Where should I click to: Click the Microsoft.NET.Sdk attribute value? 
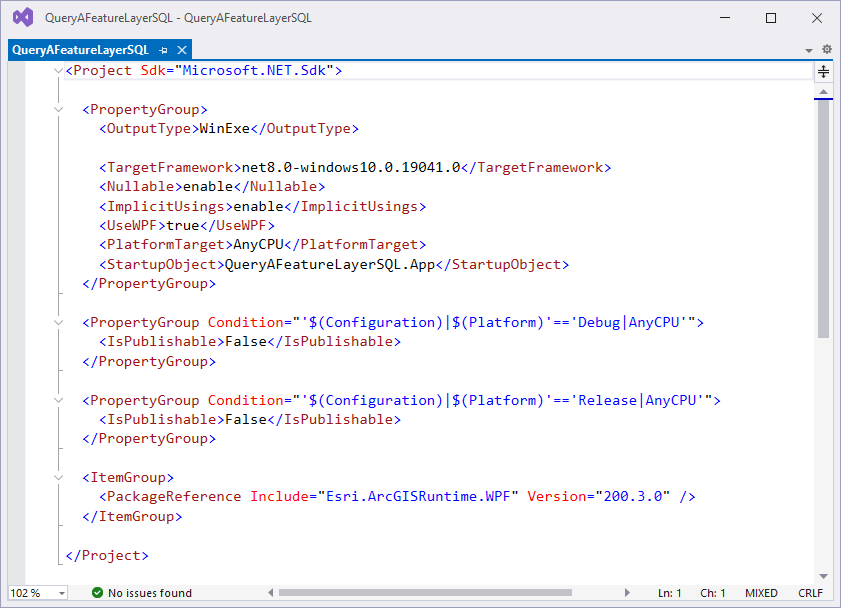(254, 70)
